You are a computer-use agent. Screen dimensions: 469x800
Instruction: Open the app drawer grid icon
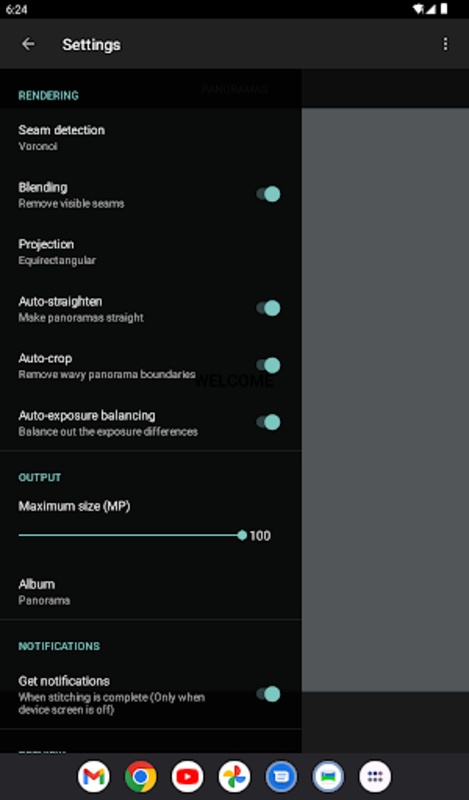click(x=375, y=777)
